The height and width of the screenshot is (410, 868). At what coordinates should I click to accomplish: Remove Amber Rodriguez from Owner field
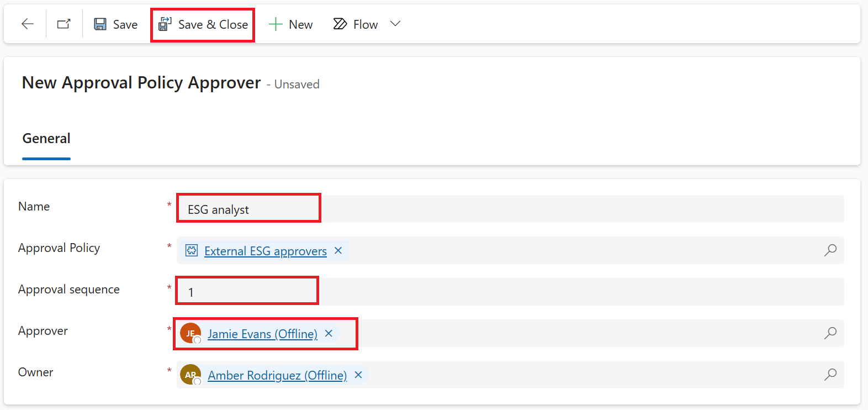[358, 375]
